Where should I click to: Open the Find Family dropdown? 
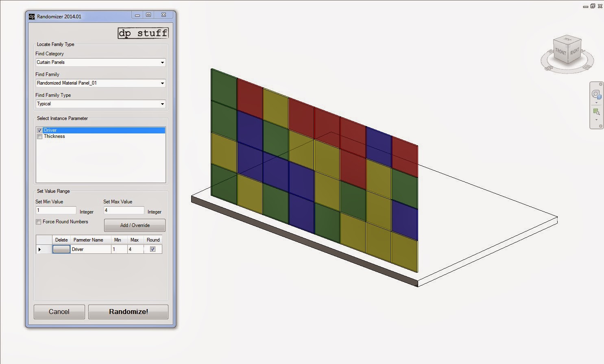pos(162,83)
